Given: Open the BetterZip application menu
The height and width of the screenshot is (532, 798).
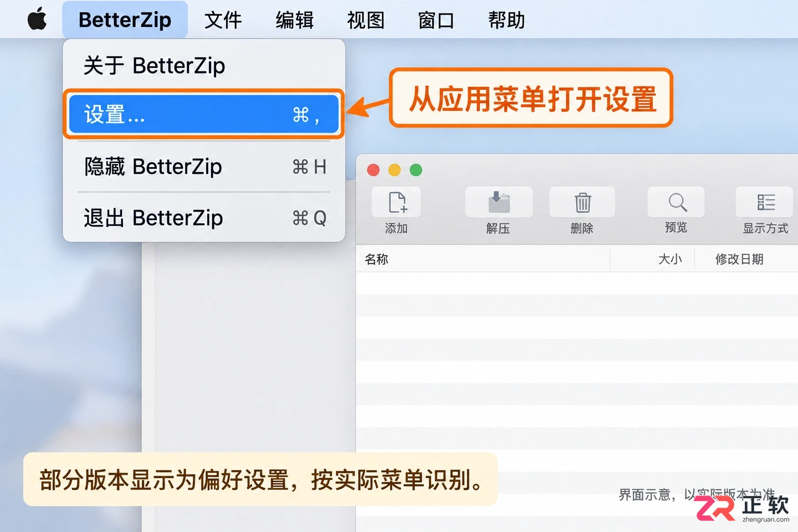Looking at the screenshot, I should 125,20.
